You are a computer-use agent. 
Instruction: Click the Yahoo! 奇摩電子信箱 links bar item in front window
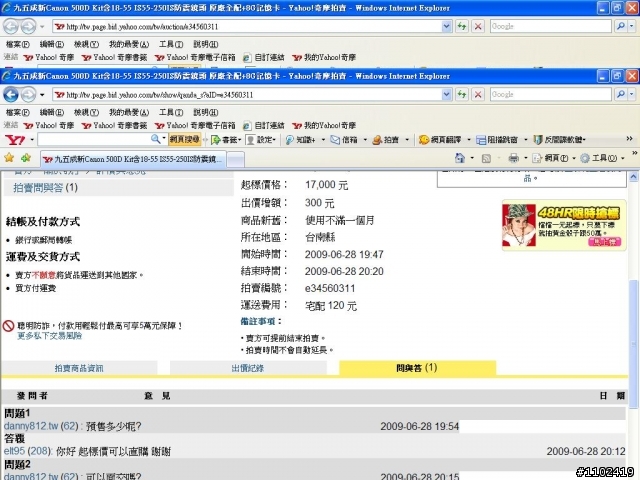[195, 125]
